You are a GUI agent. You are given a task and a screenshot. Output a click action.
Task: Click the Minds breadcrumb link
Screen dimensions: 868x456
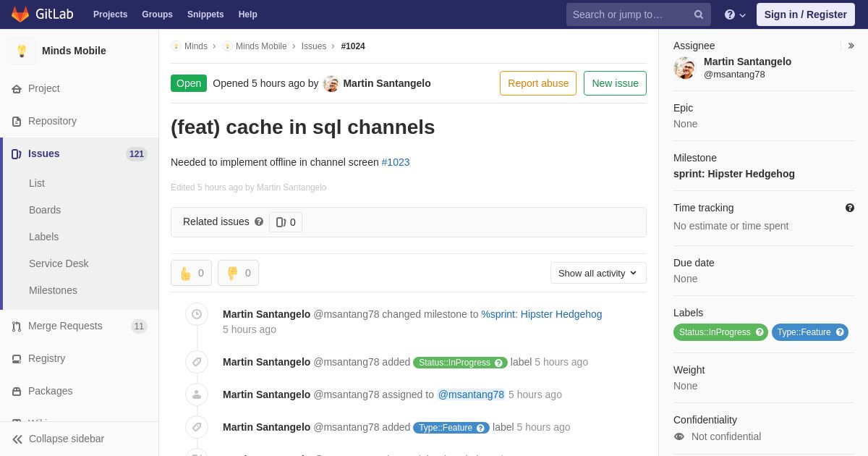(x=196, y=46)
